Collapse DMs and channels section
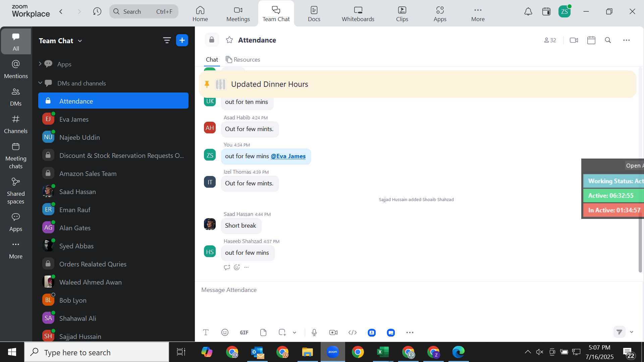This screenshot has height=362, width=644. point(40,83)
